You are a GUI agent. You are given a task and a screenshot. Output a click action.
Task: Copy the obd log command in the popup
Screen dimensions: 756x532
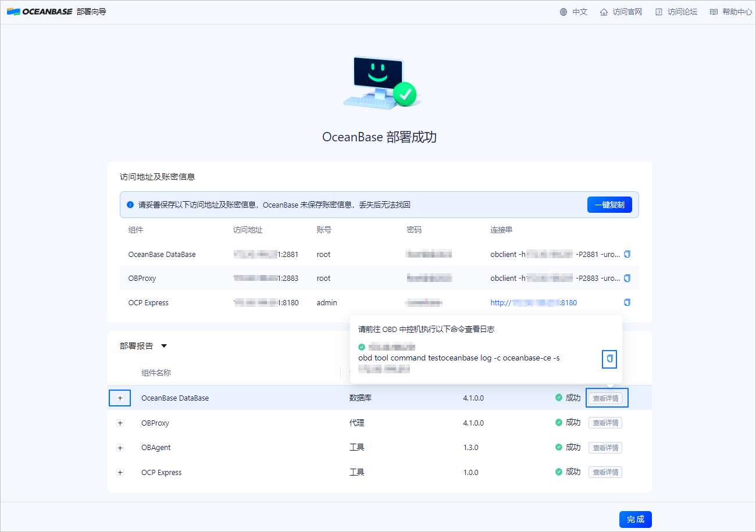coord(609,359)
